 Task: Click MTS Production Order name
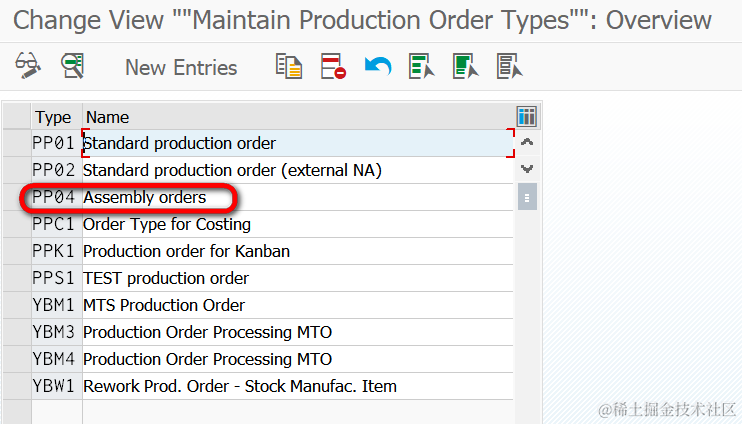[298, 305]
